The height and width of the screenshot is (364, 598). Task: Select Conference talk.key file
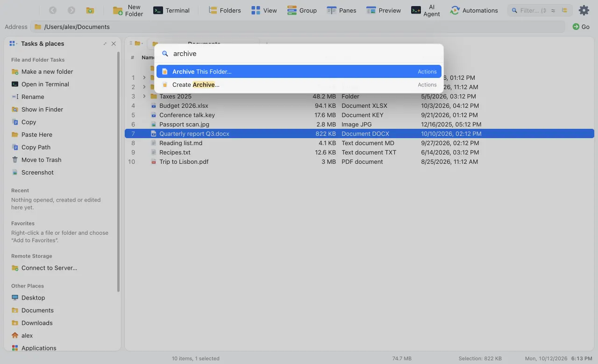359,115
